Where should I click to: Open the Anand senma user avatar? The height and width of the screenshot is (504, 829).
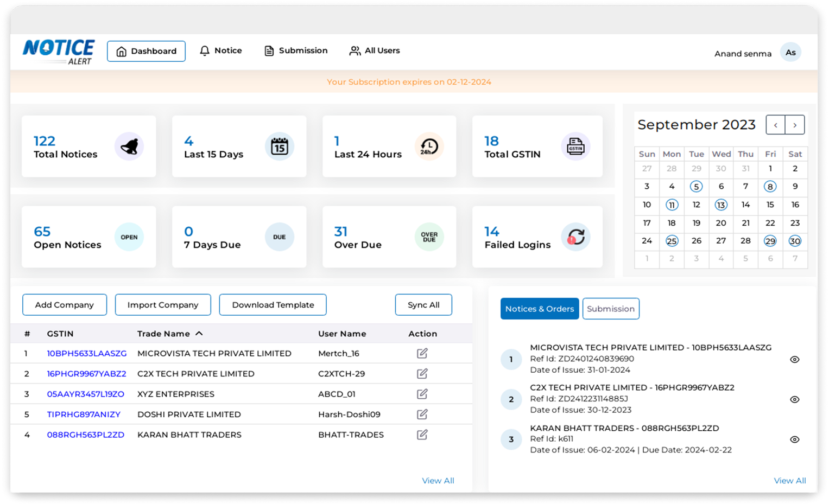(790, 53)
